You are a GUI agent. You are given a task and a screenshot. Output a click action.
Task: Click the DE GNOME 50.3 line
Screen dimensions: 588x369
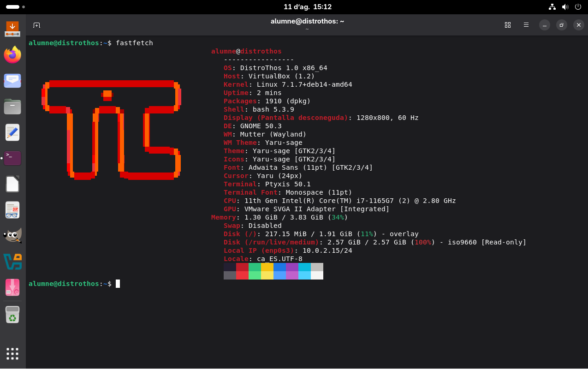[253, 126]
